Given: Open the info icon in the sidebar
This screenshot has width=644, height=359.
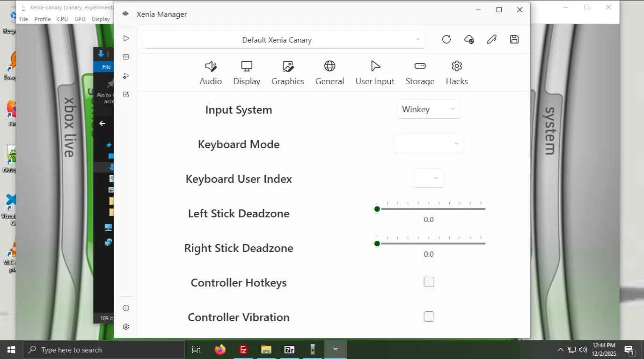Looking at the screenshot, I should tap(126, 308).
